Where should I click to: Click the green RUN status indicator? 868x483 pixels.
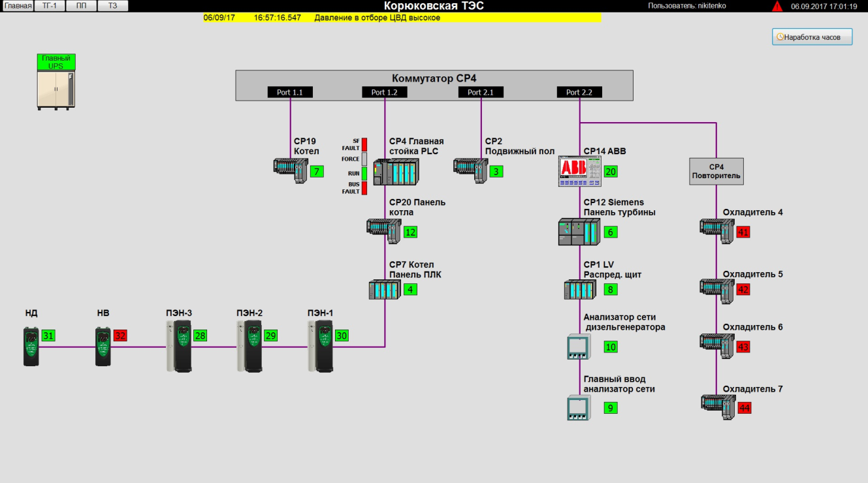364,174
